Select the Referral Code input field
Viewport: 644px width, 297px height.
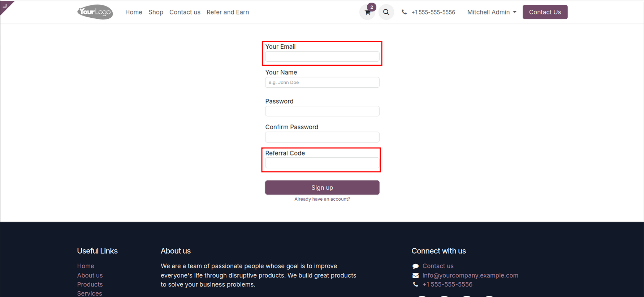(322, 163)
